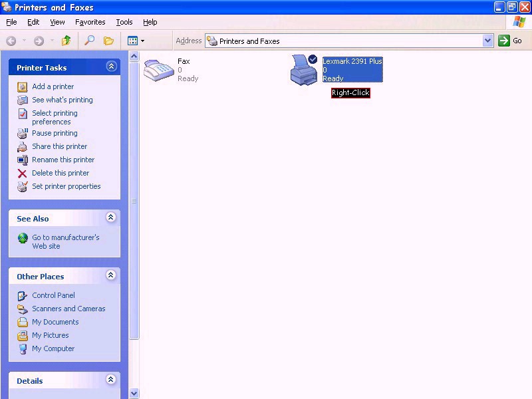Click the Scanners and Cameras icon
This screenshot has height=399, width=532.
[23, 309]
